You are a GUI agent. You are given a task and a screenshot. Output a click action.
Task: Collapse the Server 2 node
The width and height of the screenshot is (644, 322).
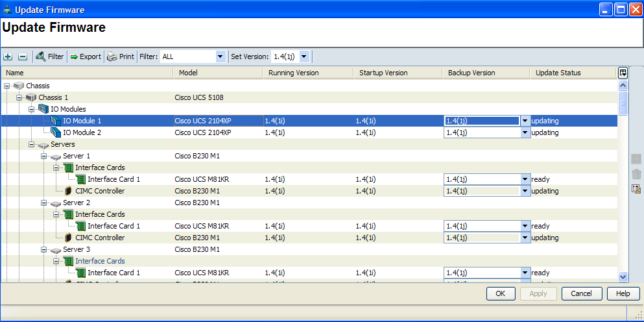(x=44, y=203)
